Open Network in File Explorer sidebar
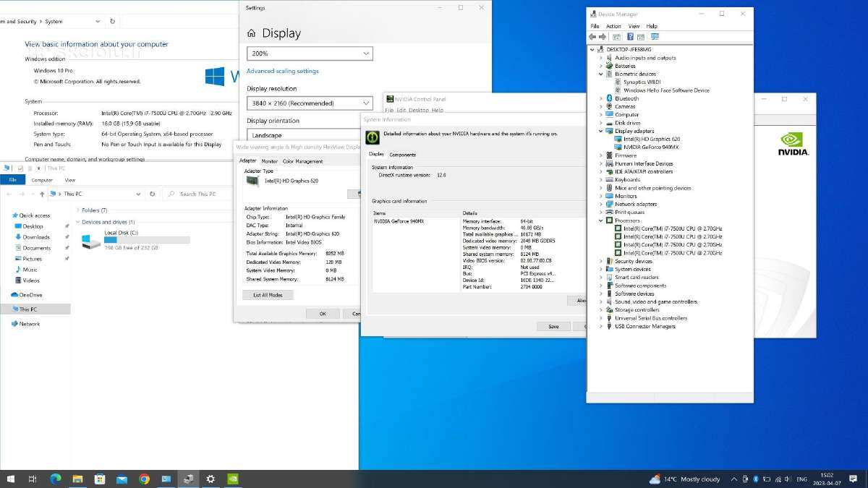 25,324
